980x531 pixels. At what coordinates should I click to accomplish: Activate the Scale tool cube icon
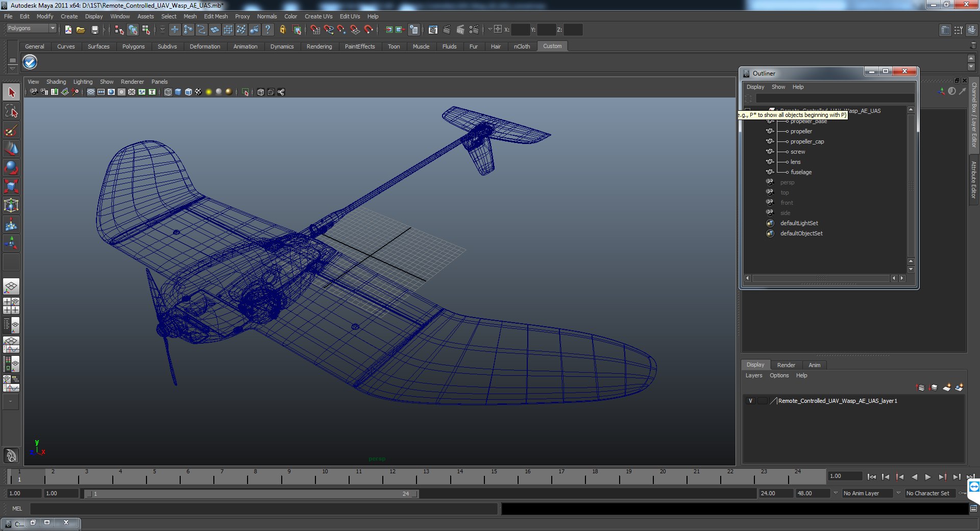tap(11, 186)
